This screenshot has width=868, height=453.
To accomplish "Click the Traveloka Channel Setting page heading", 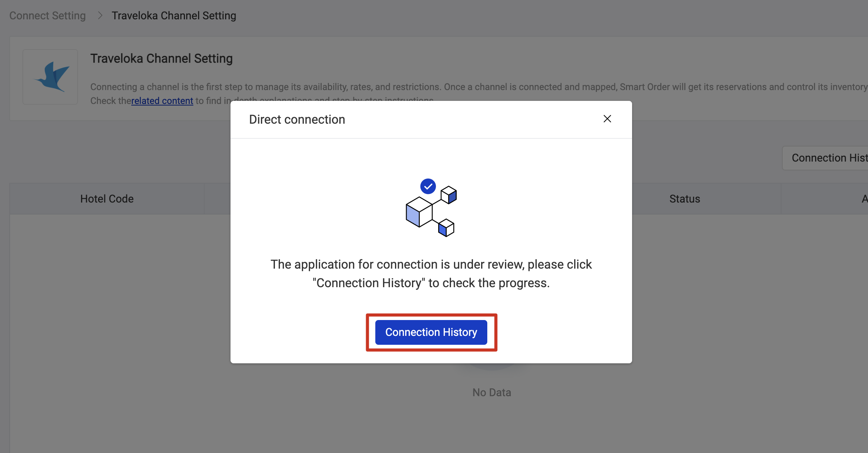I will (161, 58).
